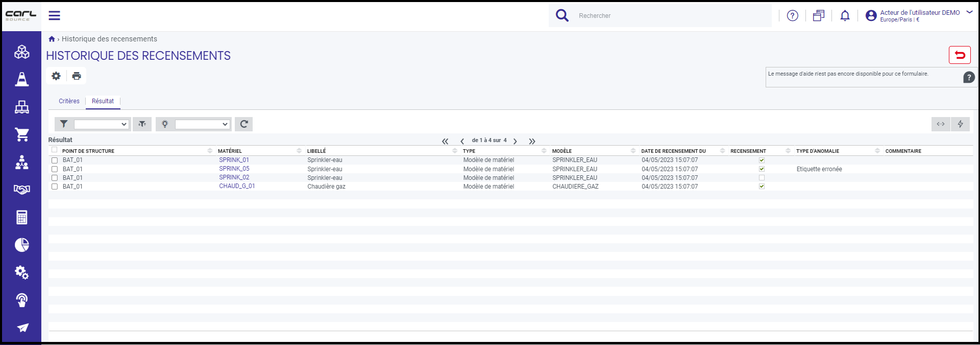This screenshot has height=345, width=980.
Task: Open the filter dropdown next to funnel
Action: (101, 124)
